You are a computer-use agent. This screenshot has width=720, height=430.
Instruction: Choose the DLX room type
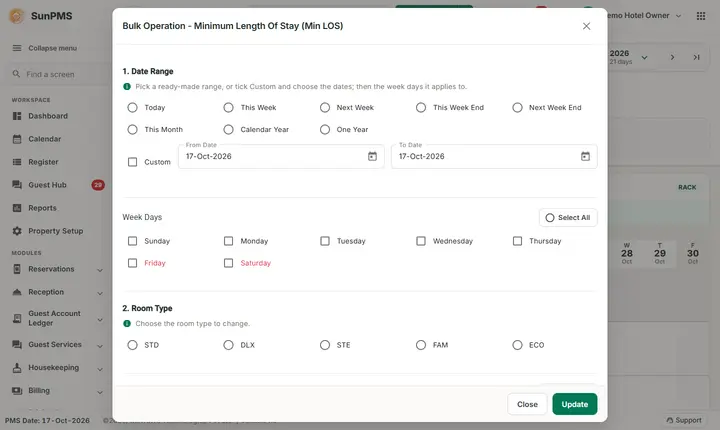(x=228, y=345)
